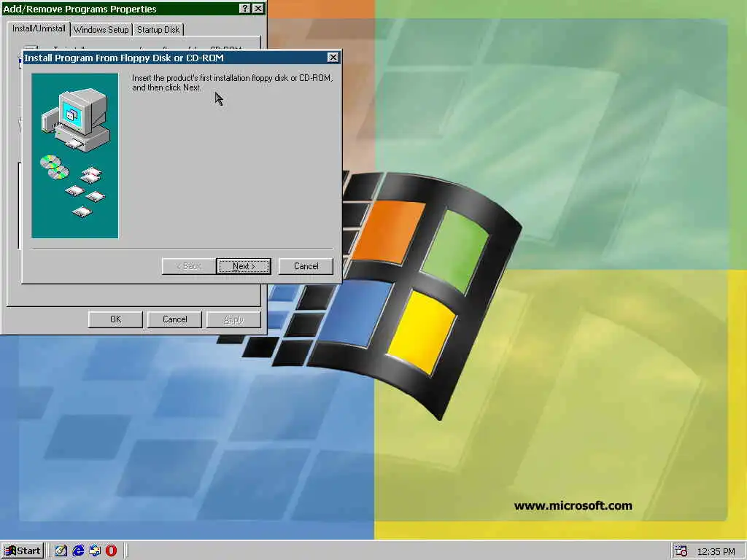This screenshot has width=747, height=560.
Task: Open the Start menu
Action: coord(23,551)
